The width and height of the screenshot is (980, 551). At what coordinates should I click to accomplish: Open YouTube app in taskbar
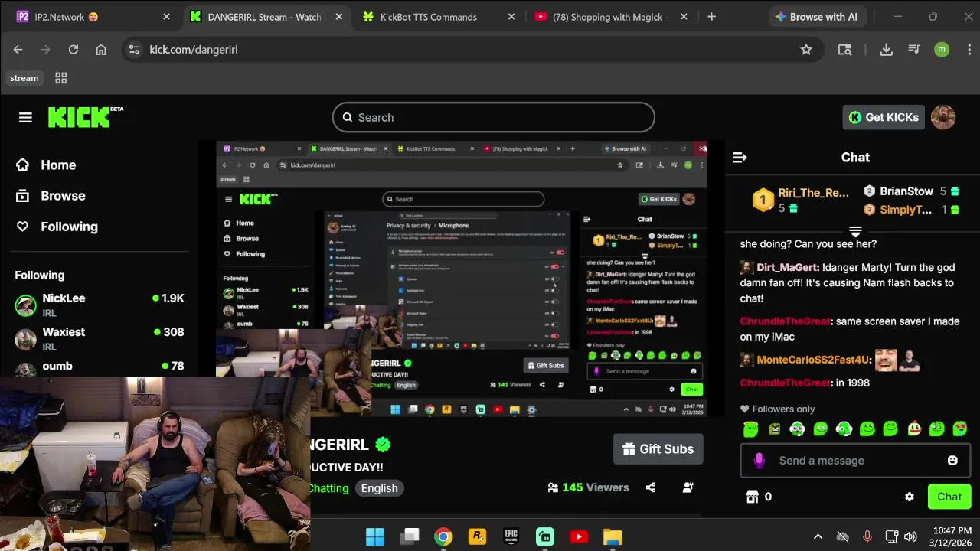[x=579, y=536]
